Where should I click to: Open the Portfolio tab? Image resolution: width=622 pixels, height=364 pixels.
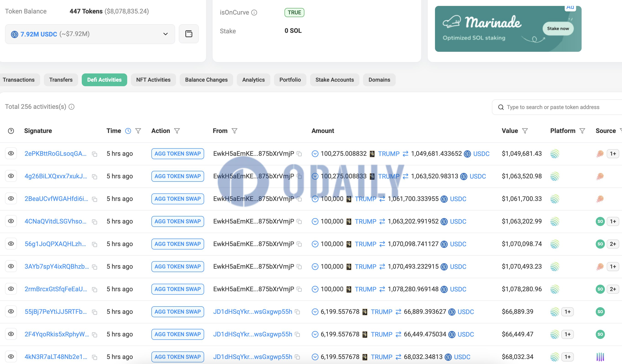click(x=290, y=80)
